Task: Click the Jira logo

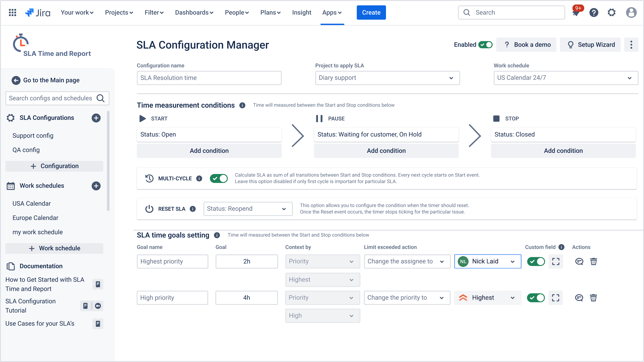Action: pyautogui.click(x=38, y=12)
